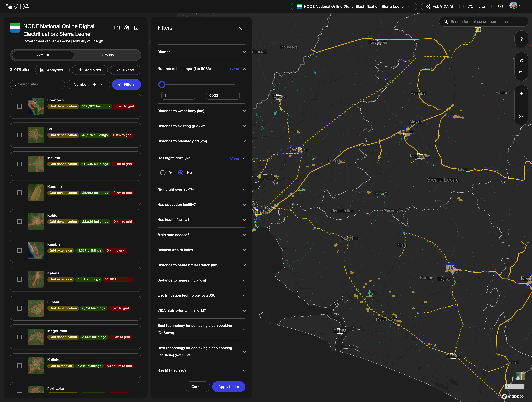This screenshot has height=402, width=532.
Task: Zoom out on the map
Action: coord(521,105)
